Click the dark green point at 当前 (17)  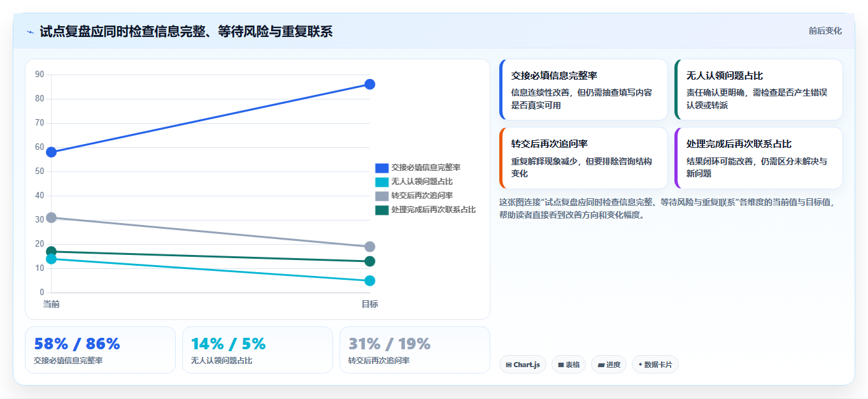[x=52, y=251]
